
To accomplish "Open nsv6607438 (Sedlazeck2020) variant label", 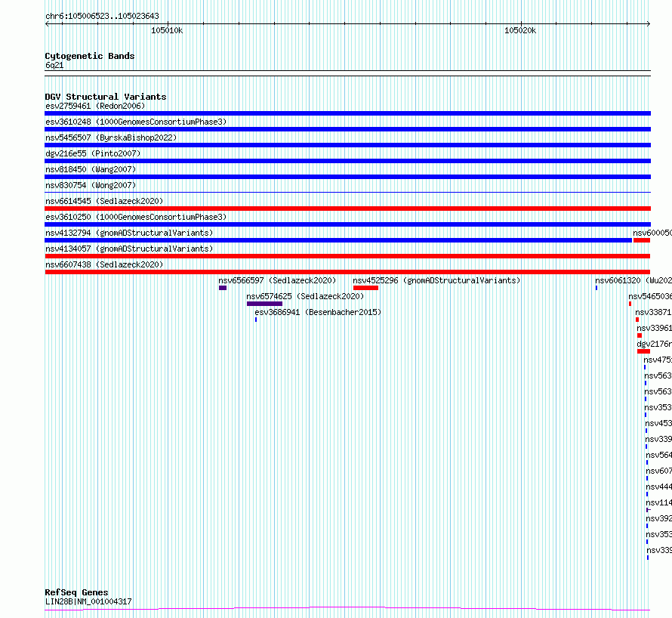I will pyautogui.click(x=104, y=264).
